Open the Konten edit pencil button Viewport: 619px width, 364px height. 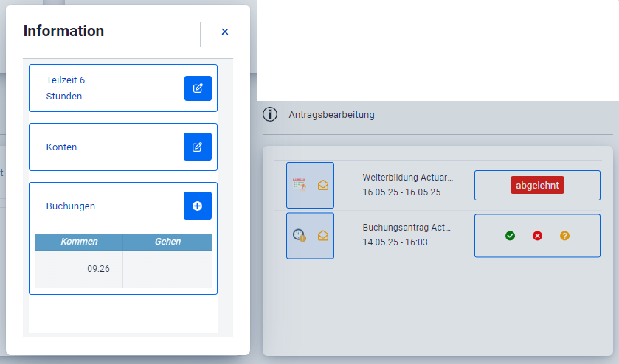[x=197, y=147]
